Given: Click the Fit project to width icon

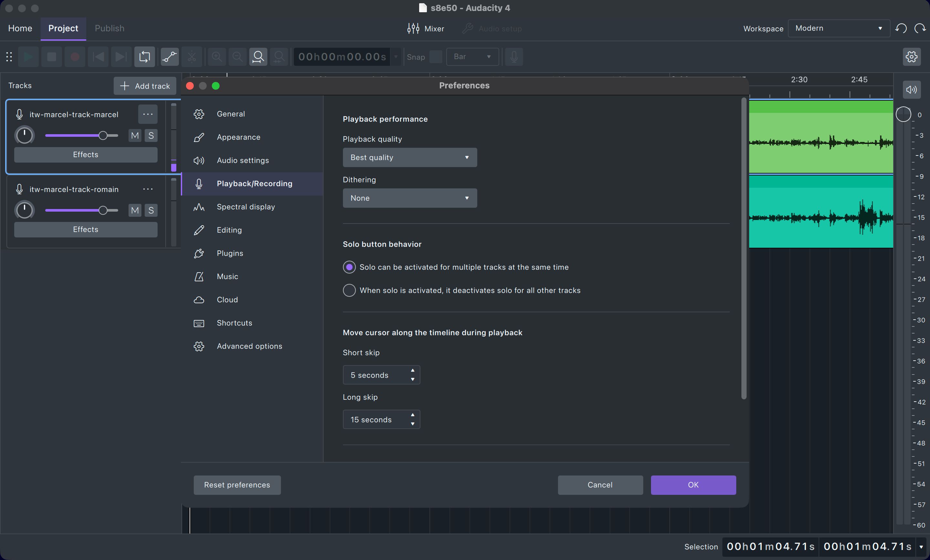Looking at the screenshot, I should tap(279, 56).
